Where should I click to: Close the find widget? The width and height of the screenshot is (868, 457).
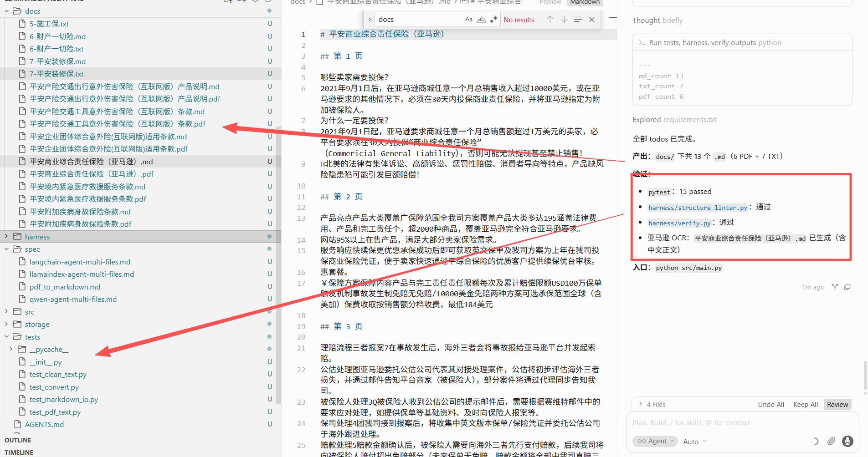coord(592,20)
